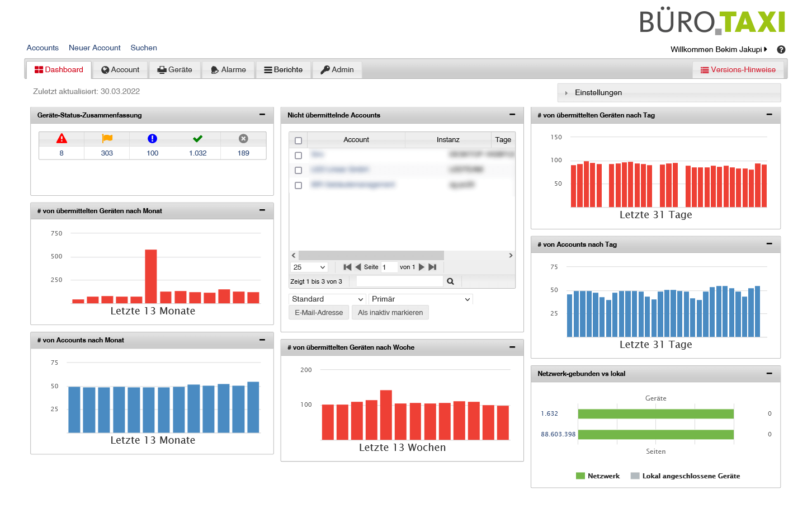Open the Standard dropdown

(327, 299)
